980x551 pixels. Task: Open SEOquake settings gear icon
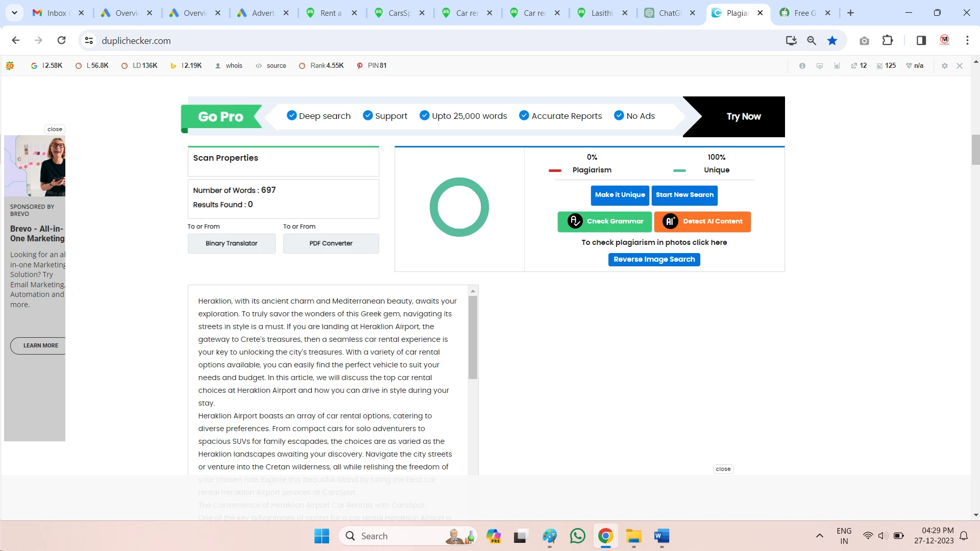click(x=945, y=66)
